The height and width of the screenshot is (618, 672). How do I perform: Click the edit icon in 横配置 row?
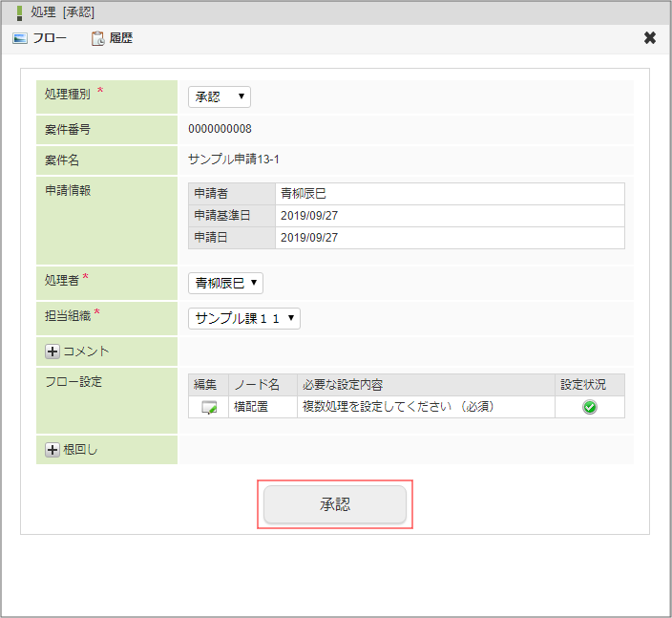pyautogui.click(x=209, y=407)
